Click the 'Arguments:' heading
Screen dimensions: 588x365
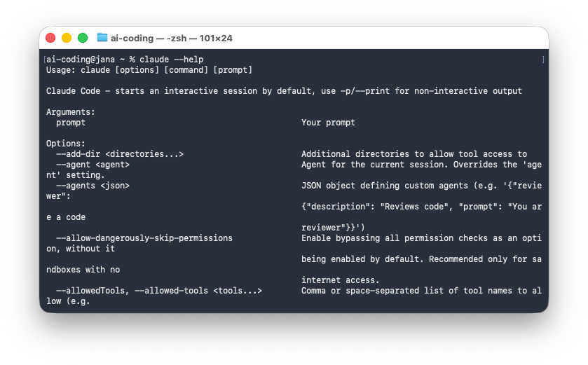click(x=71, y=112)
